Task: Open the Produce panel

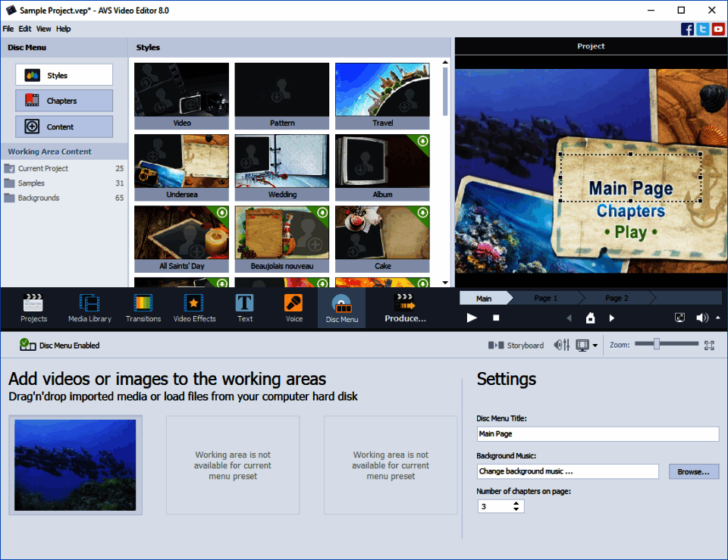Action: click(405, 307)
